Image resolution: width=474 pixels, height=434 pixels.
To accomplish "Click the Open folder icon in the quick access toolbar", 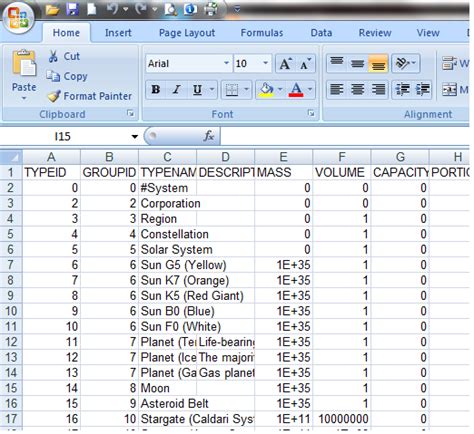I will pyautogui.click(x=52, y=10).
